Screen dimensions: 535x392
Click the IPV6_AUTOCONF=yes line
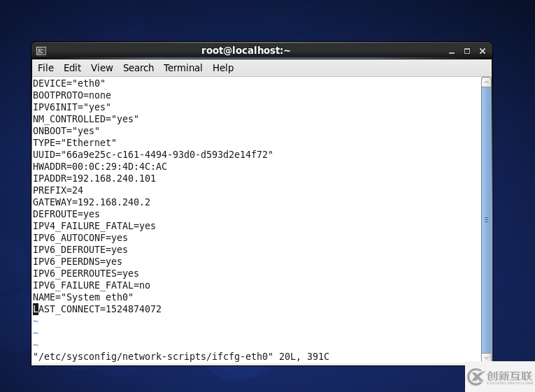point(80,238)
